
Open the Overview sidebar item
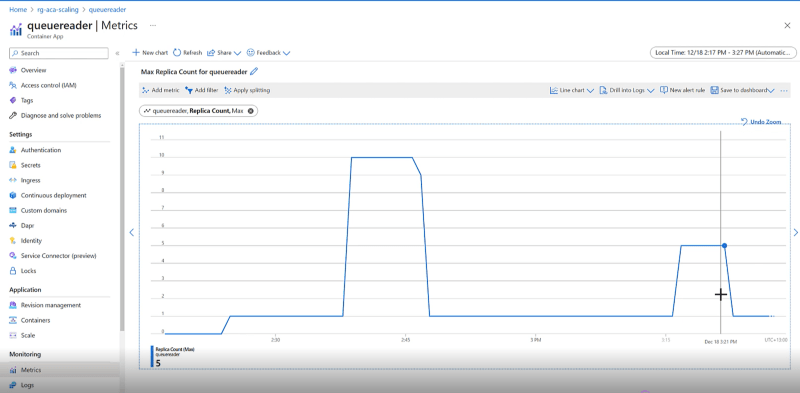pyautogui.click(x=34, y=70)
